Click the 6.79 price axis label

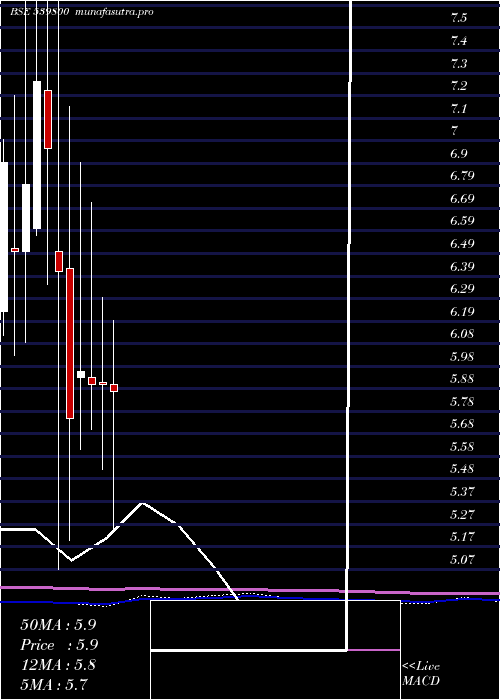462,176
